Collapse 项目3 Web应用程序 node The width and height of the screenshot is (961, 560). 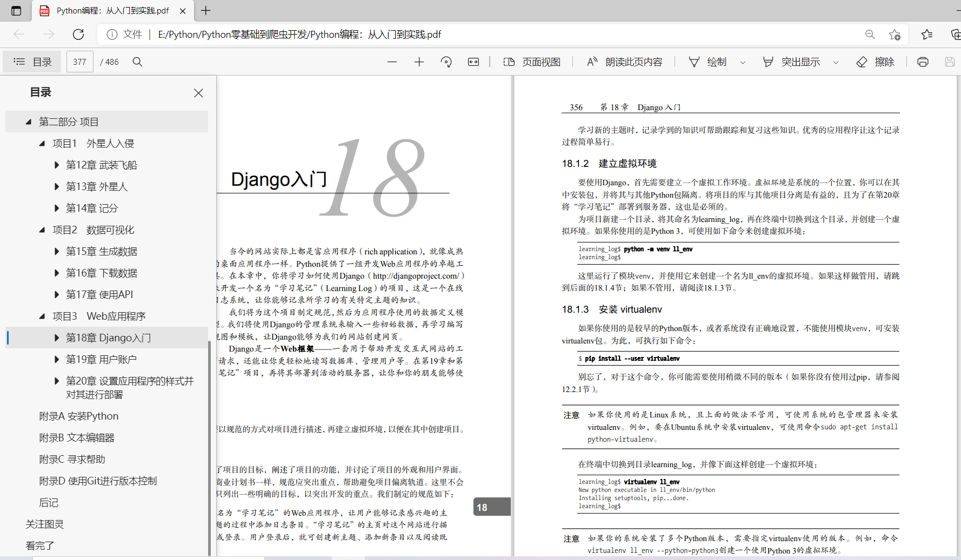click(x=42, y=316)
